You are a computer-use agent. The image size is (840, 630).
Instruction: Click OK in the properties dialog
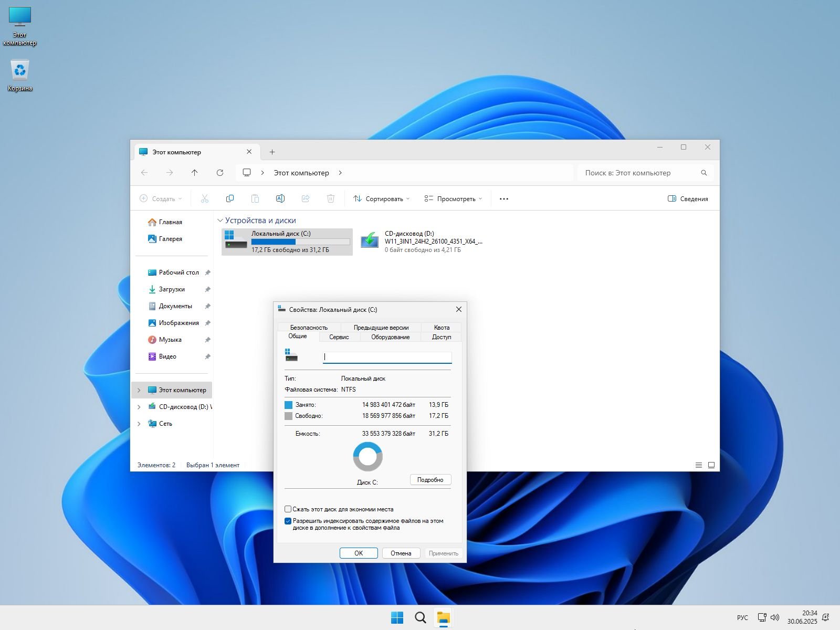pyautogui.click(x=359, y=553)
